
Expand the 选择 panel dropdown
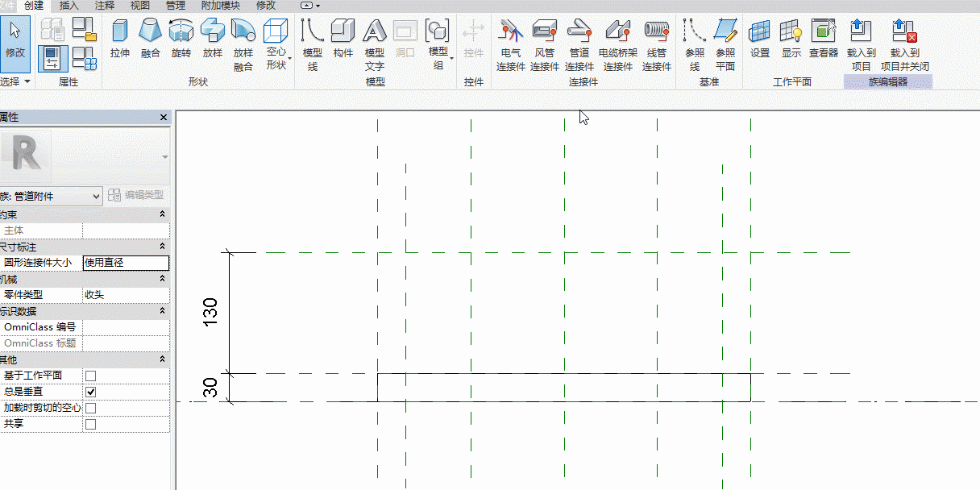tap(15, 82)
